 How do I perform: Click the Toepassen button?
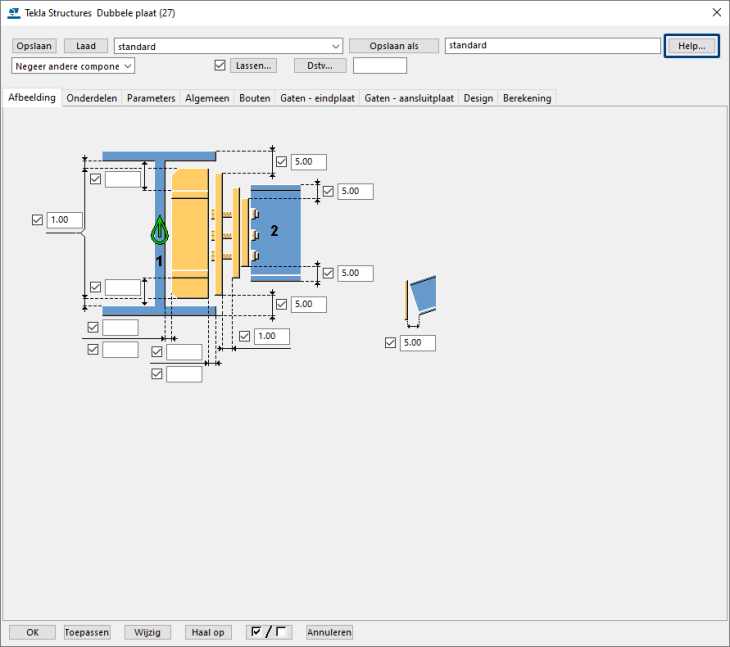(87, 632)
